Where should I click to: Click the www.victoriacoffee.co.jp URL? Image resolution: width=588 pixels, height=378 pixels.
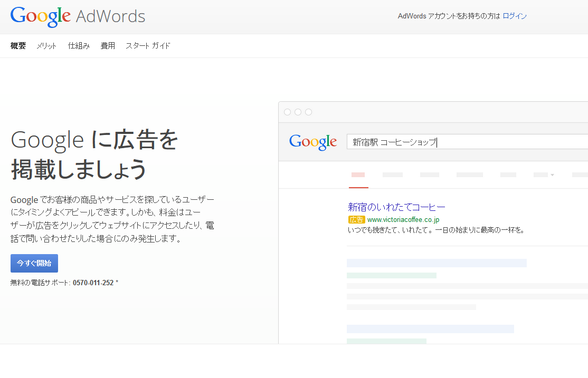coord(403,219)
